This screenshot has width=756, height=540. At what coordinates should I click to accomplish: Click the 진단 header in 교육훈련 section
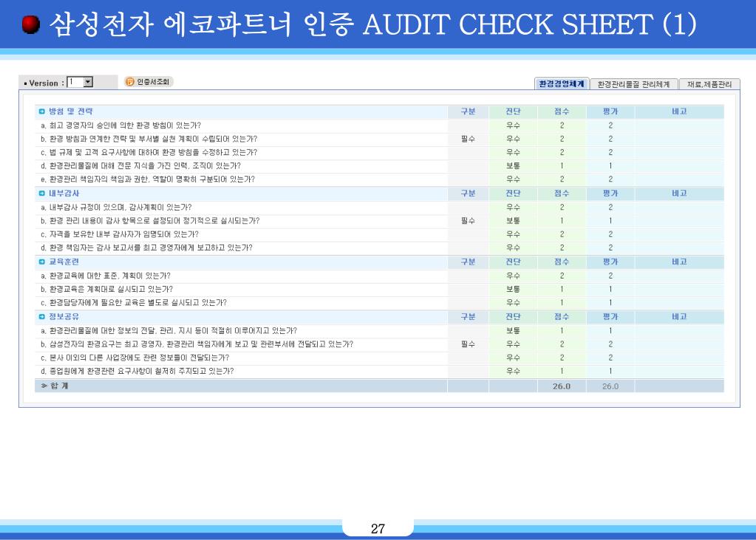tap(513, 262)
